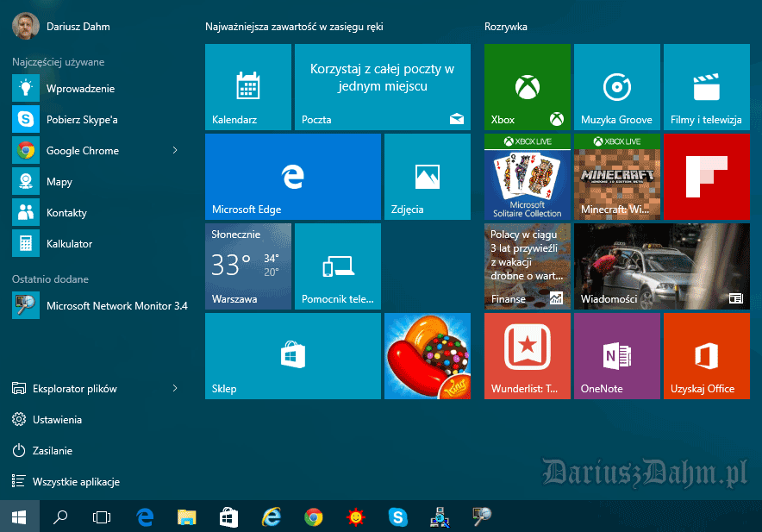
Task: Open Dariusz Dahm user account menu
Action: pos(61,26)
